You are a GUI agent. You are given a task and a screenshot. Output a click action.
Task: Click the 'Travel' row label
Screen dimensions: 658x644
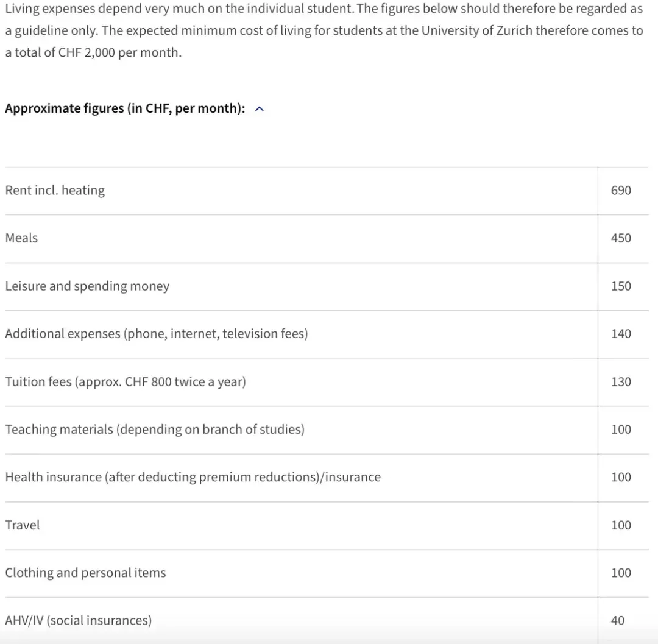(x=23, y=525)
